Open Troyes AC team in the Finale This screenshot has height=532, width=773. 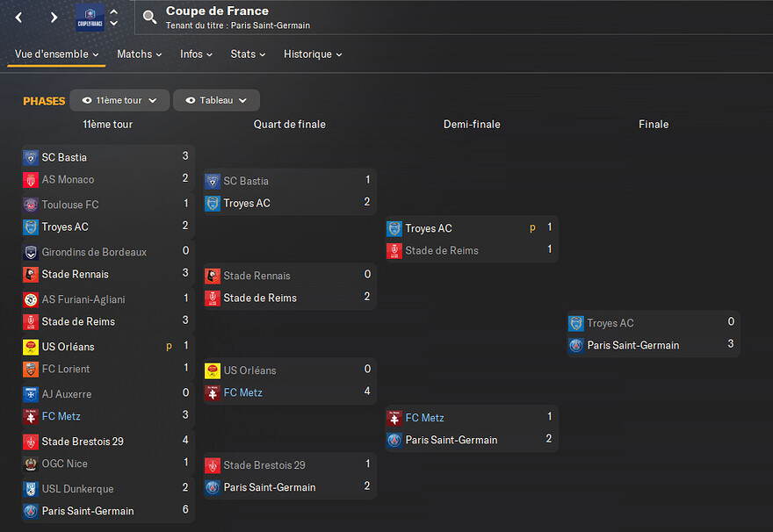click(x=610, y=323)
